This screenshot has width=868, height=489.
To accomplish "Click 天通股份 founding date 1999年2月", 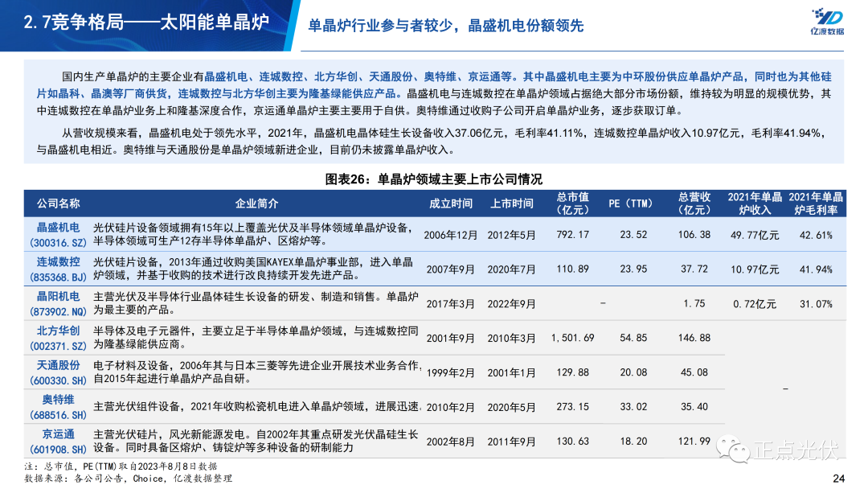I will pyautogui.click(x=451, y=372).
